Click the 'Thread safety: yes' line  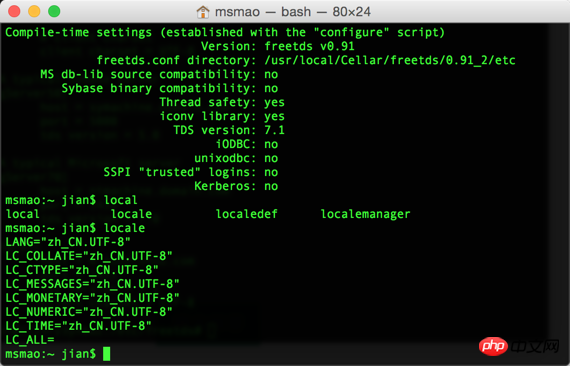[222, 102]
